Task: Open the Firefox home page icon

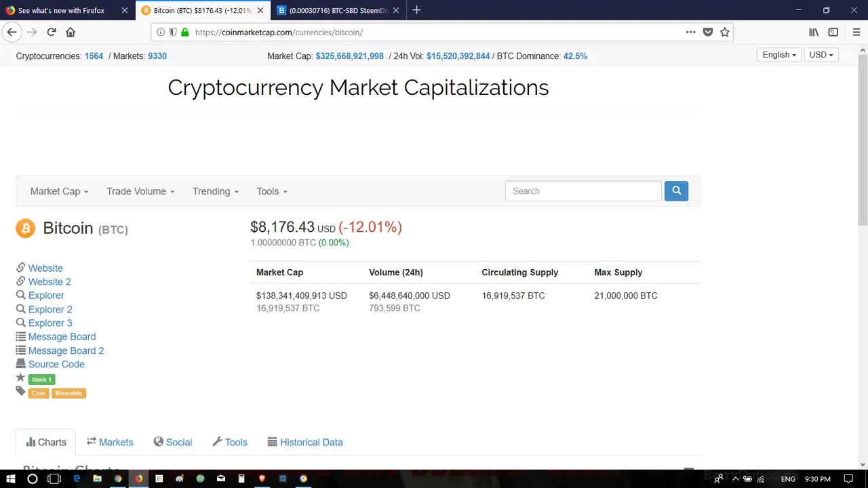Action: pyautogui.click(x=71, y=32)
